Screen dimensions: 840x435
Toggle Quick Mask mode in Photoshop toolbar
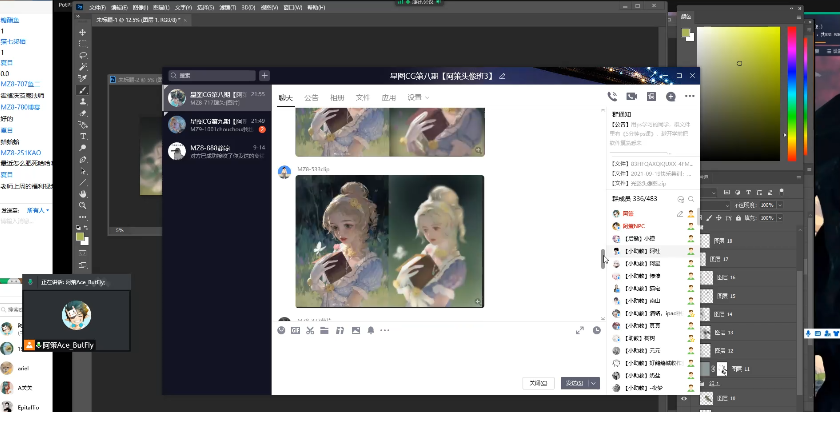point(82,252)
